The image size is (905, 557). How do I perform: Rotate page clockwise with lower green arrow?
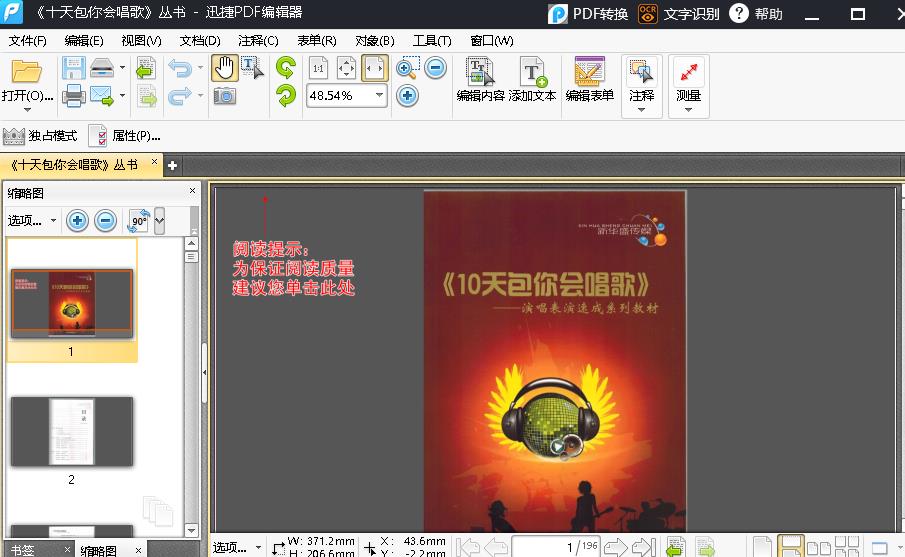(286, 95)
